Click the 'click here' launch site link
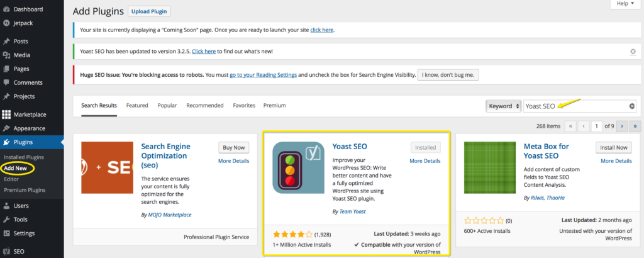This screenshot has height=258, width=644. tap(322, 30)
